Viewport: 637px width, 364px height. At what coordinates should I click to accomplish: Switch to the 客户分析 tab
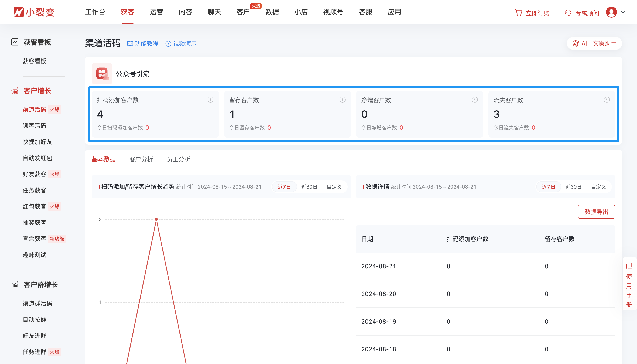141,159
